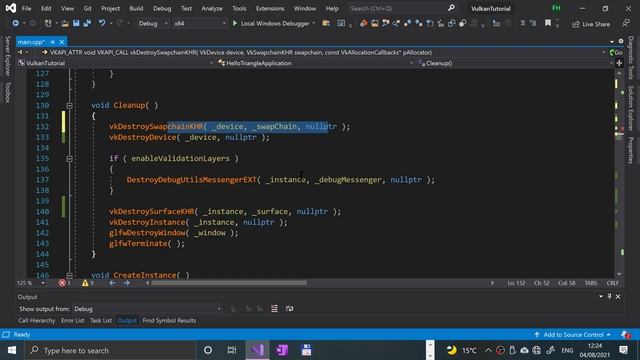
Task: Open the Debug menu
Action: click(162, 8)
